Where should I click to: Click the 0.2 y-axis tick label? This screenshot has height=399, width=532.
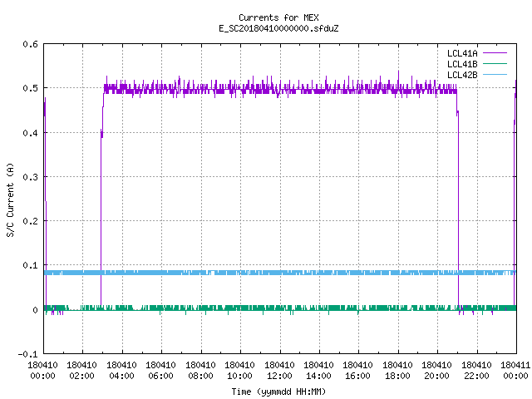coord(30,221)
